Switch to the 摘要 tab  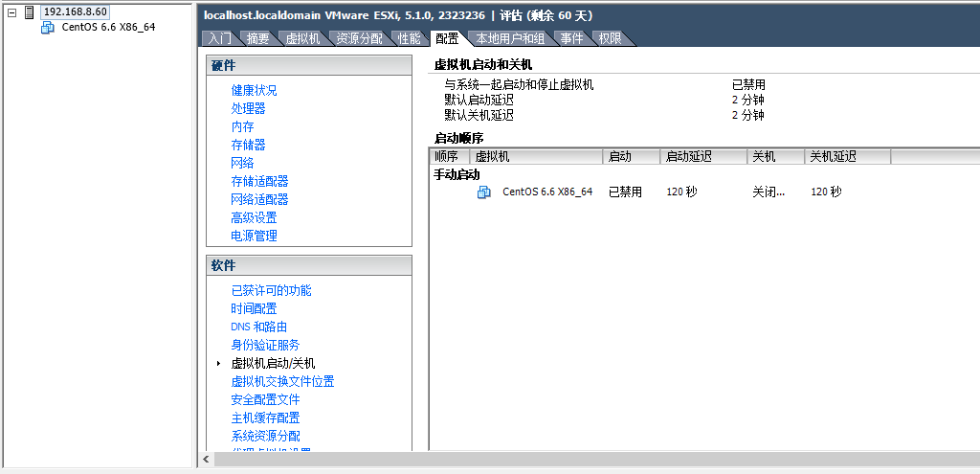257,38
